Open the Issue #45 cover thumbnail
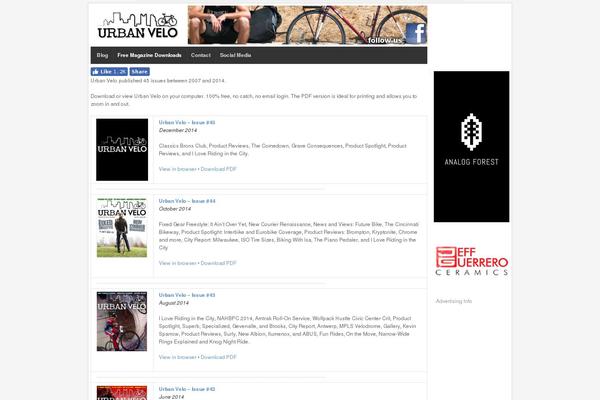 [122, 150]
